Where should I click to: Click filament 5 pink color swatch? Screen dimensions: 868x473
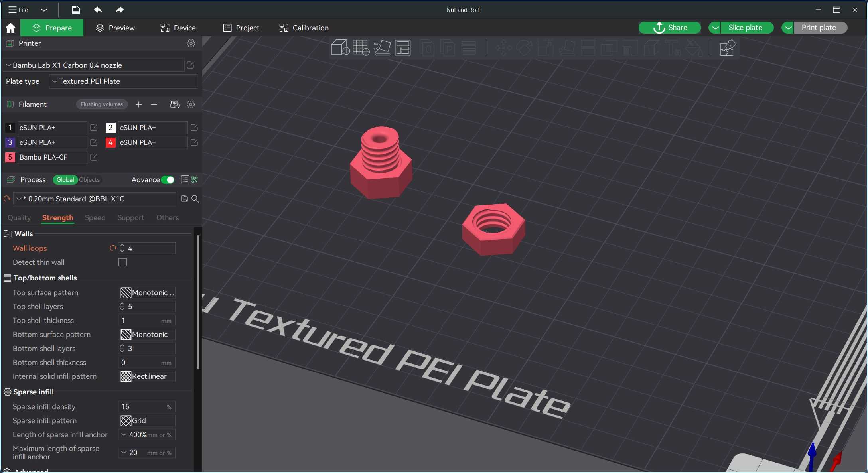(10, 157)
